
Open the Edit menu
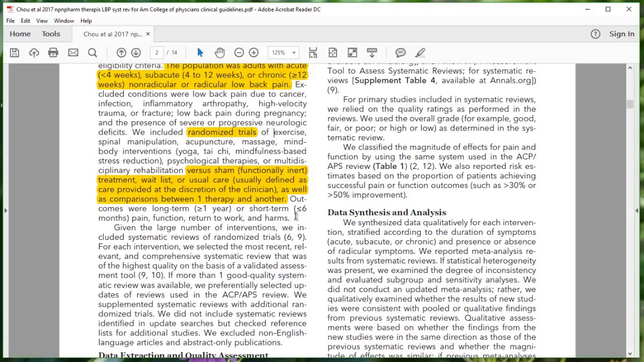pyautogui.click(x=25, y=21)
